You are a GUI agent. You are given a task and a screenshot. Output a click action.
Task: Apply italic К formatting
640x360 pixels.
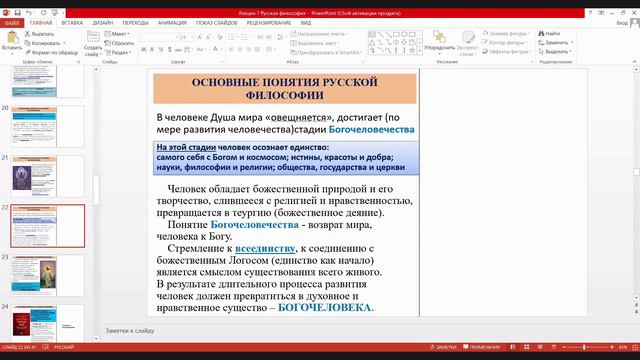point(152,49)
